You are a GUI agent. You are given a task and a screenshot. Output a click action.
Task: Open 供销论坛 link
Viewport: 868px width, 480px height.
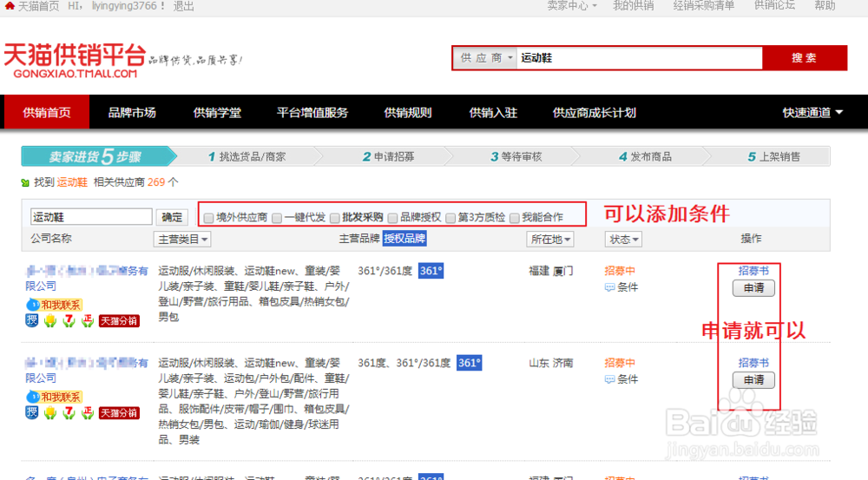774,5
